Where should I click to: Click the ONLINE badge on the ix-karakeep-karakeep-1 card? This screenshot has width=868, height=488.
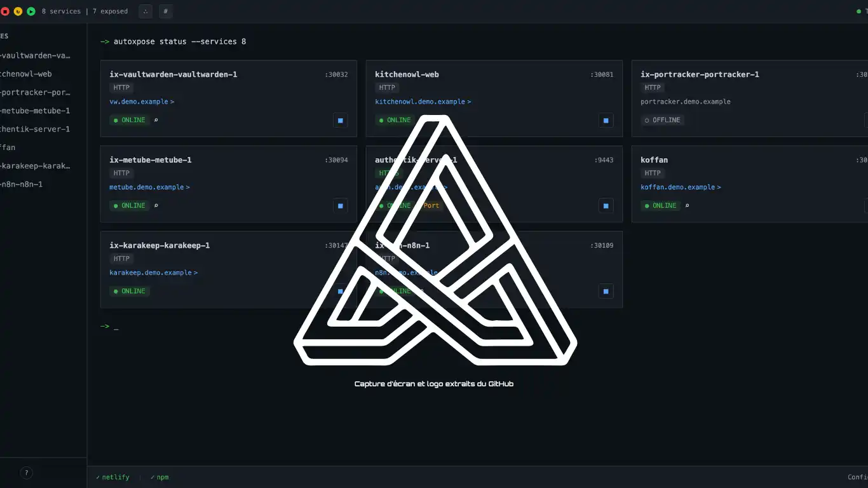coord(130,291)
